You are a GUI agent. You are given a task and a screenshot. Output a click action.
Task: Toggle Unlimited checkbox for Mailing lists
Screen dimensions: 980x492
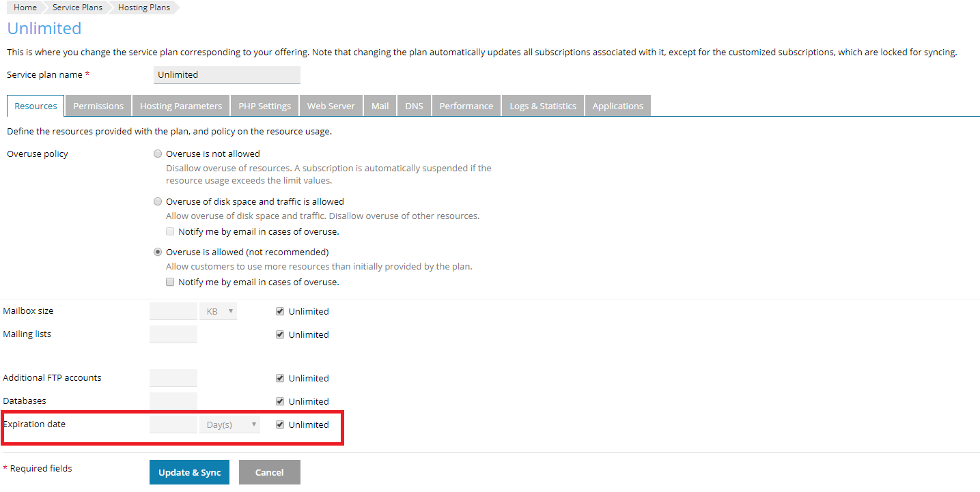click(280, 334)
